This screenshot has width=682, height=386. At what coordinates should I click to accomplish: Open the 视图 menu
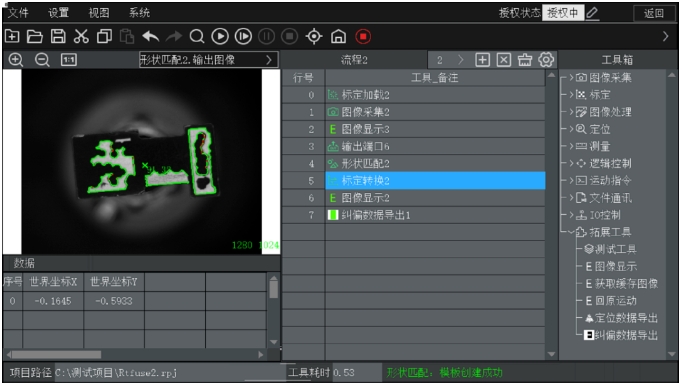(99, 13)
